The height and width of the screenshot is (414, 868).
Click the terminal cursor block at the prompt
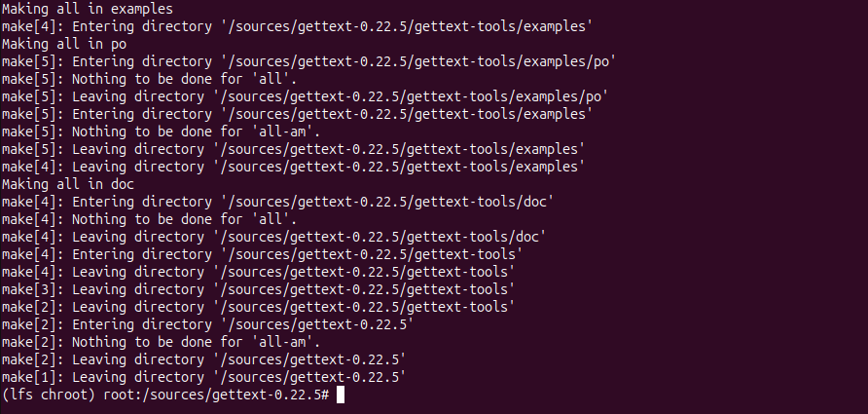tap(341, 395)
